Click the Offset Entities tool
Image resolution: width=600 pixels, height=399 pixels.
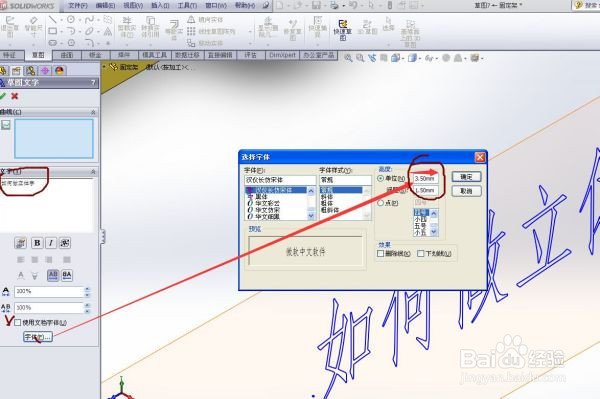click(x=174, y=29)
